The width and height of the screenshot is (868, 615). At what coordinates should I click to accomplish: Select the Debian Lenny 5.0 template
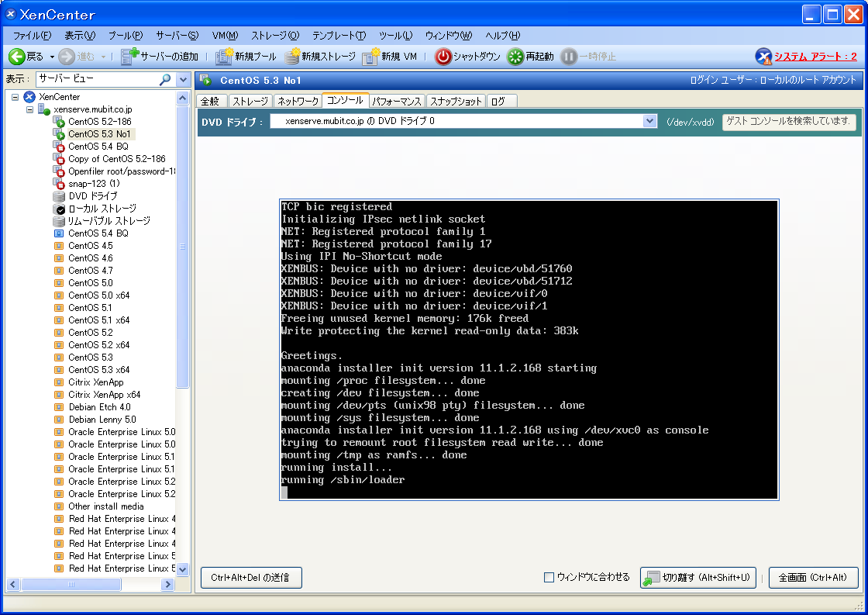point(102,420)
